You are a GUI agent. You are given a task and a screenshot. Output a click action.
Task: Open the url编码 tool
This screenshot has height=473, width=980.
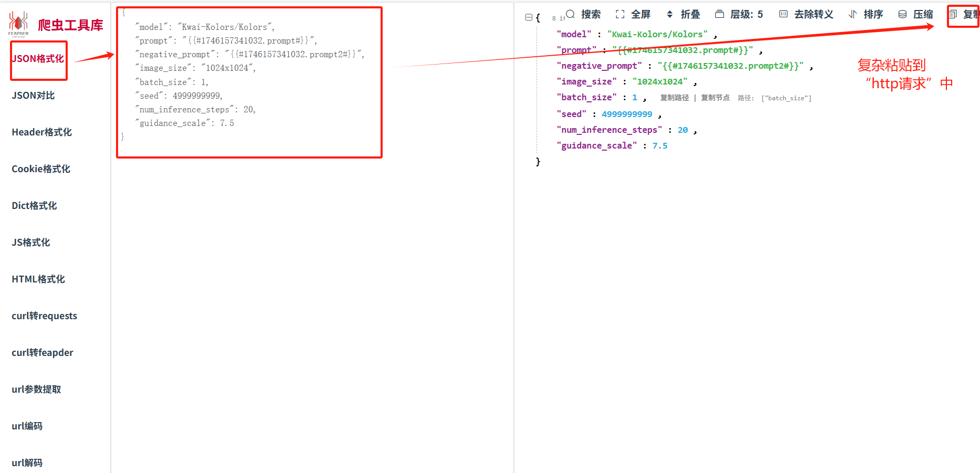[x=27, y=426]
